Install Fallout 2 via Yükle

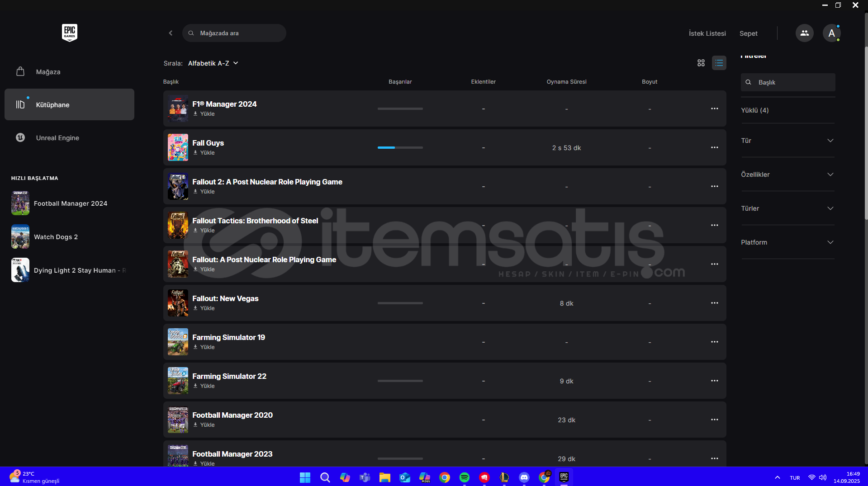204,192
